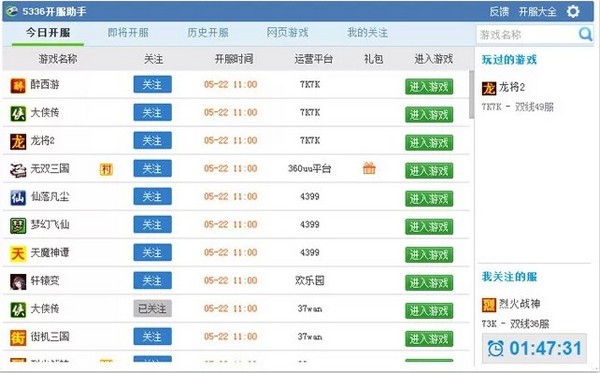The width and height of the screenshot is (600, 373).
Task: Open the 反馈 feedback link
Action: pos(499,11)
